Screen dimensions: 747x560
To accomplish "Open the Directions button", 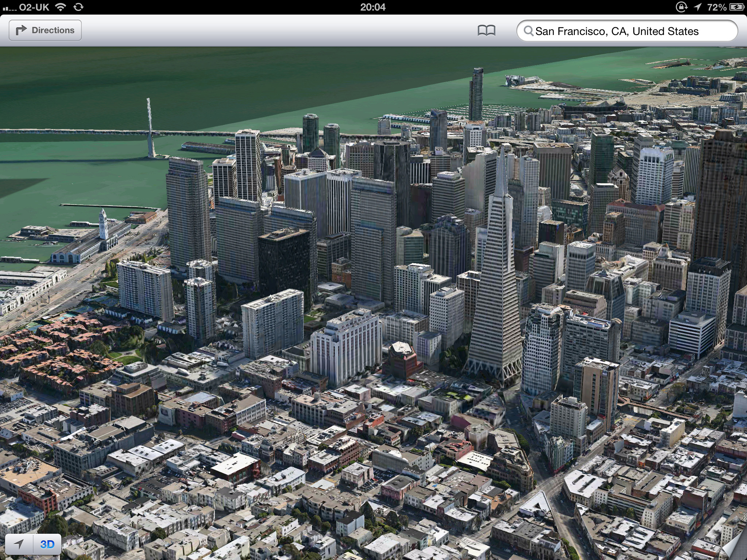I will [x=45, y=30].
